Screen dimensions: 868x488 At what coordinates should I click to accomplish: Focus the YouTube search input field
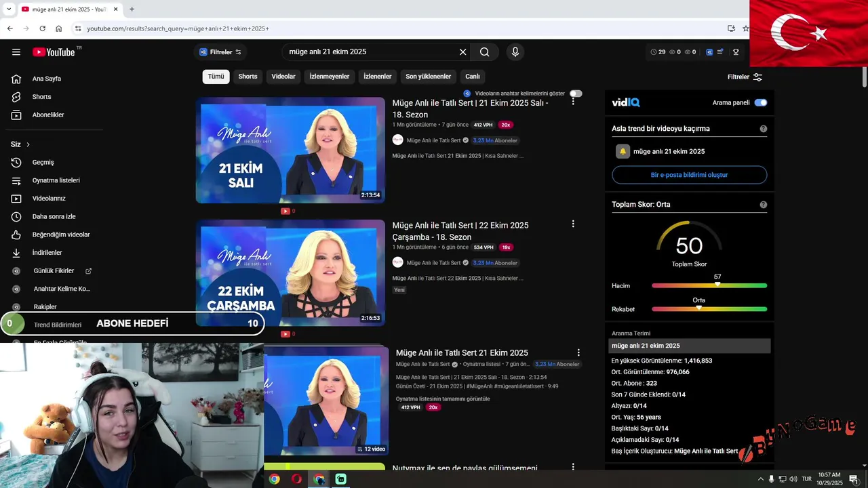click(x=370, y=52)
